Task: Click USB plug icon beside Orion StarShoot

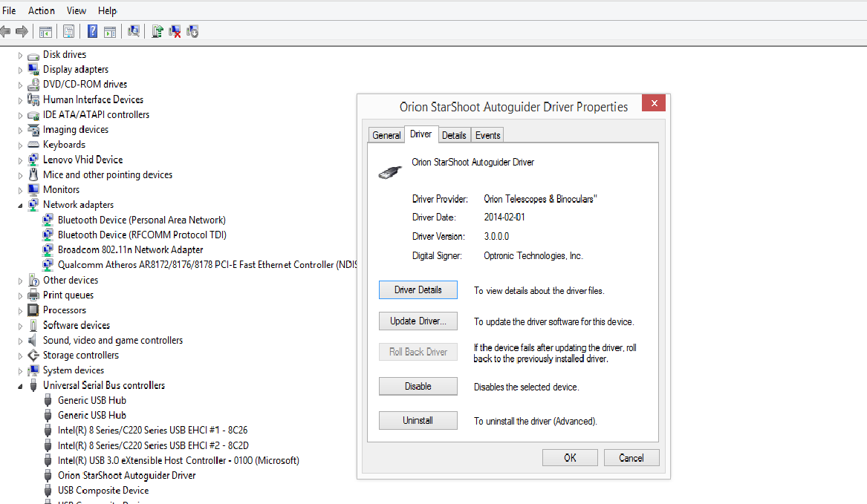Action: (48, 475)
